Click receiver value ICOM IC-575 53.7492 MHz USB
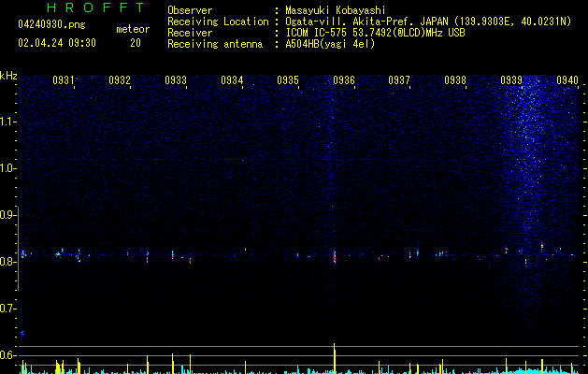Screen dimensions: 588x374 tap(375, 33)
